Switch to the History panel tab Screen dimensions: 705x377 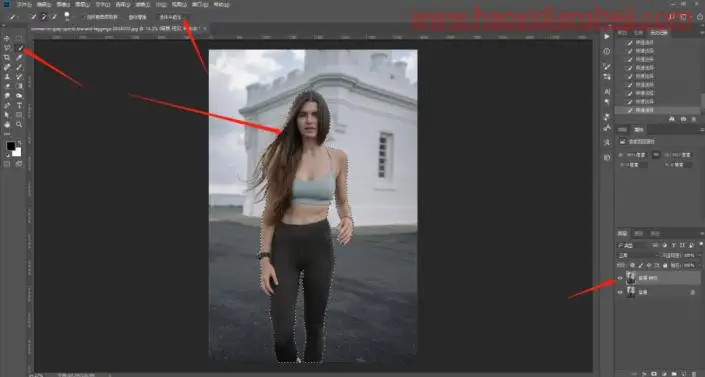tap(659, 32)
